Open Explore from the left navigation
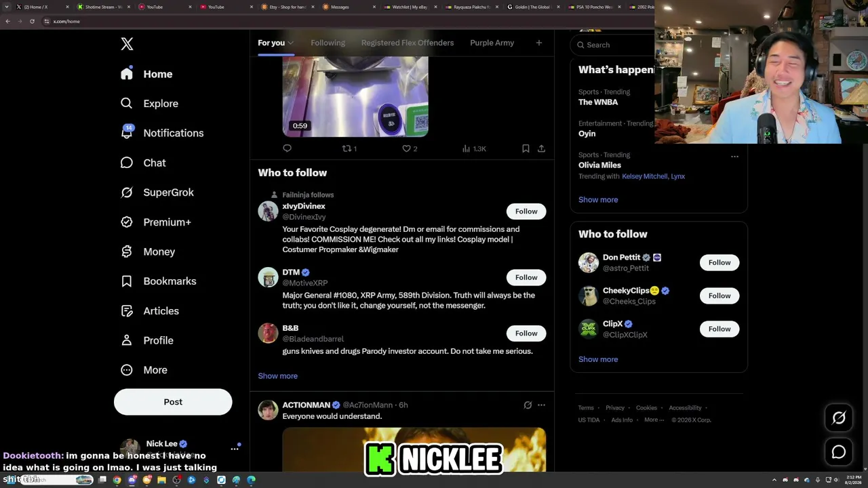Image resolution: width=868 pixels, height=488 pixels. tap(149, 104)
